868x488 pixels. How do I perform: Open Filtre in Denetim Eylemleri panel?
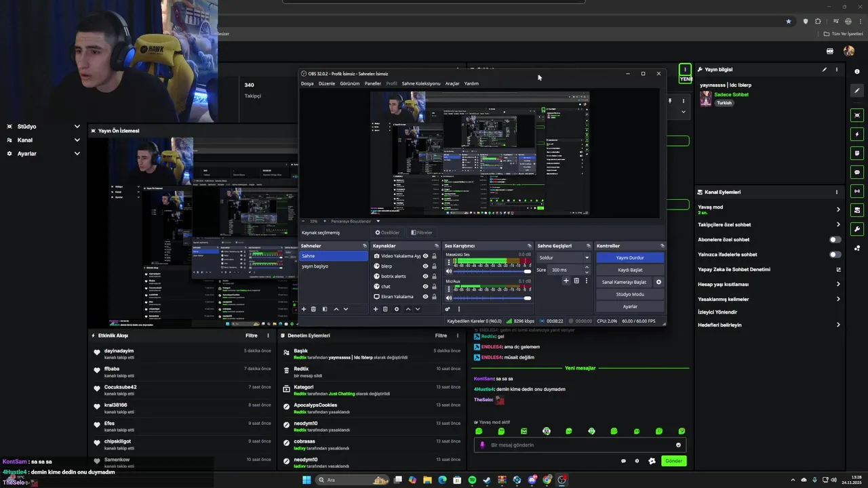(441, 335)
